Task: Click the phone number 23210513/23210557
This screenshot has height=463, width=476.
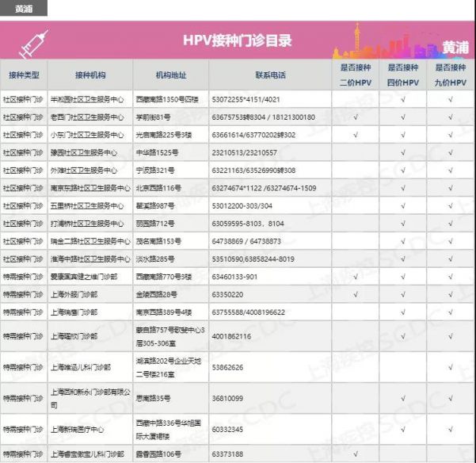Action: tap(245, 152)
